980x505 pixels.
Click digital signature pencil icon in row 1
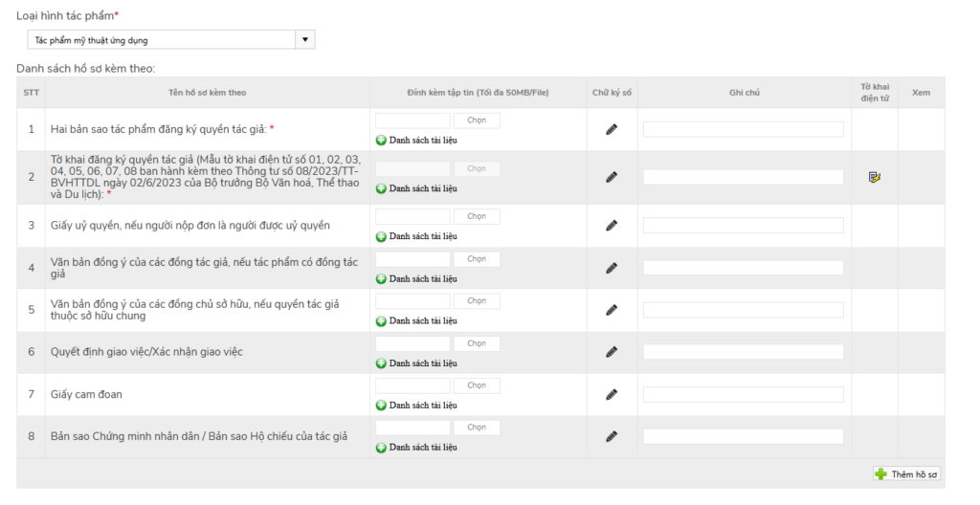pos(612,129)
